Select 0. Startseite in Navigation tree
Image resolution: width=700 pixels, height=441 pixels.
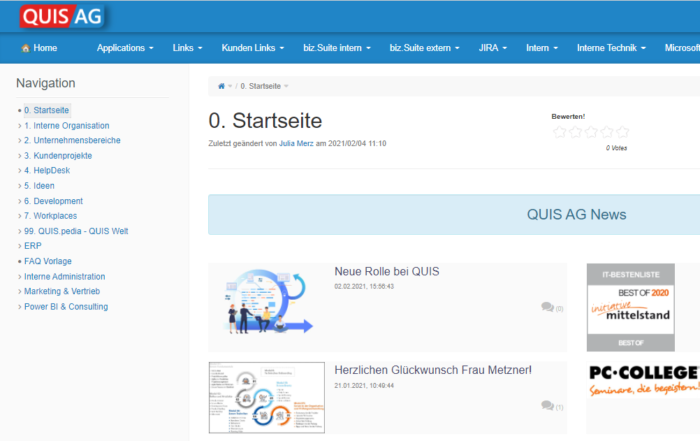(x=46, y=110)
